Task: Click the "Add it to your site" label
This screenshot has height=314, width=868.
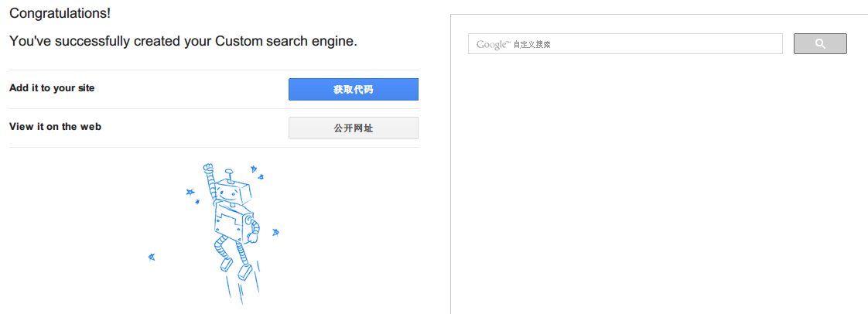Action: [52, 88]
